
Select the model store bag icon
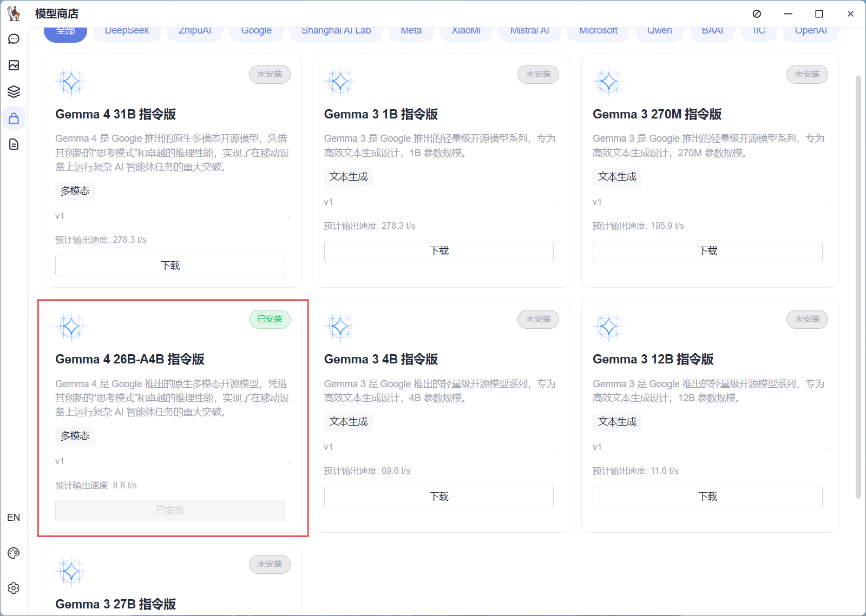tap(14, 118)
